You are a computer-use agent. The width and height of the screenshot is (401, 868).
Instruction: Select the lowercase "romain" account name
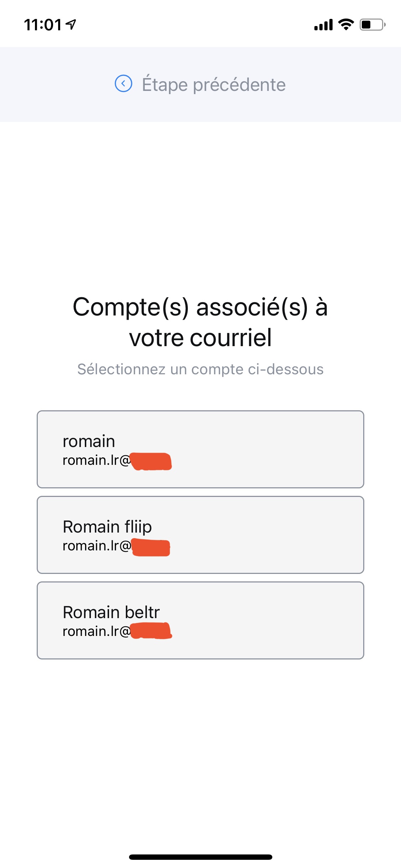point(89,441)
